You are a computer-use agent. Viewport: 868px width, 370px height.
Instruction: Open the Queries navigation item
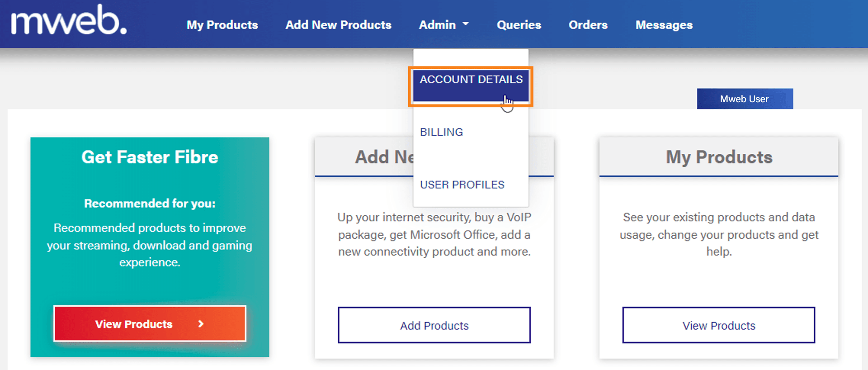pyautogui.click(x=519, y=25)
